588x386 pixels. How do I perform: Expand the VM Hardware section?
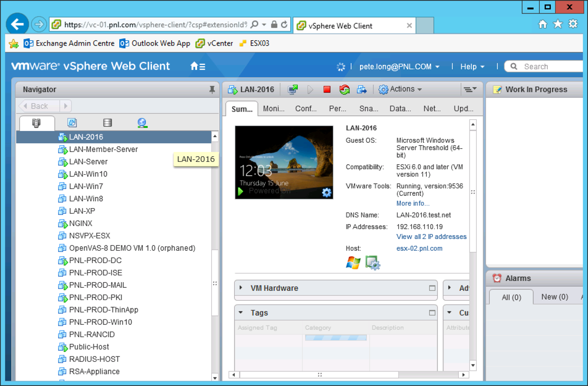click(241, 288)
